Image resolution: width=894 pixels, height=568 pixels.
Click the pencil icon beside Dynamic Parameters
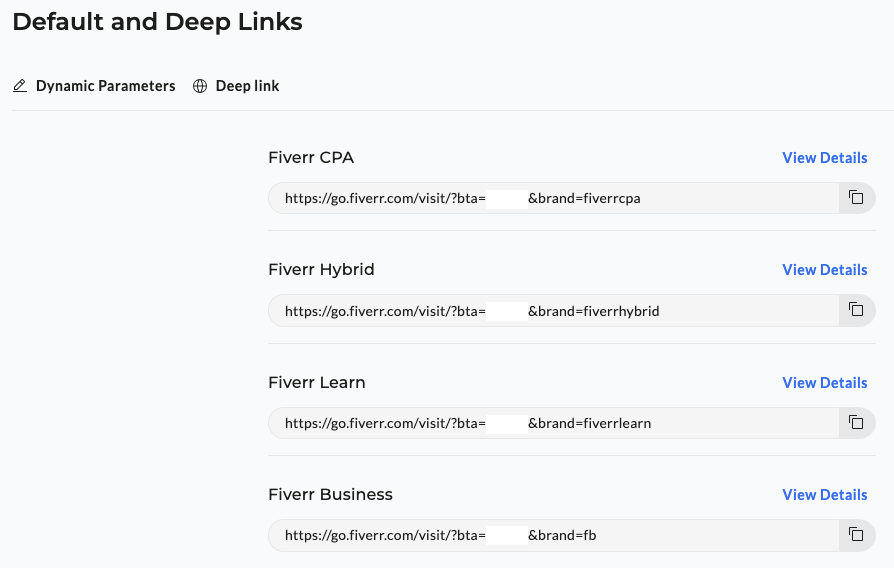click(x=20, y=86)
